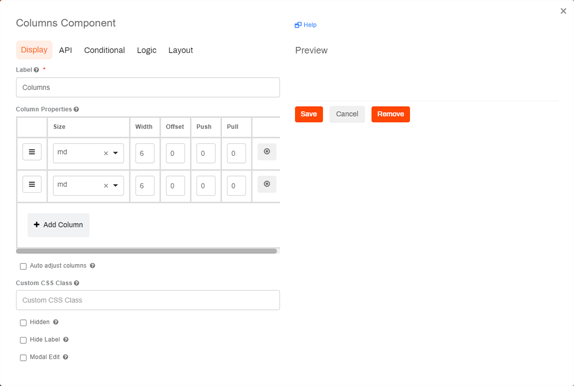Click the drag handle icon in first column row
The height and width of the screenshot is (386, 574).
(x=32, y=152)
